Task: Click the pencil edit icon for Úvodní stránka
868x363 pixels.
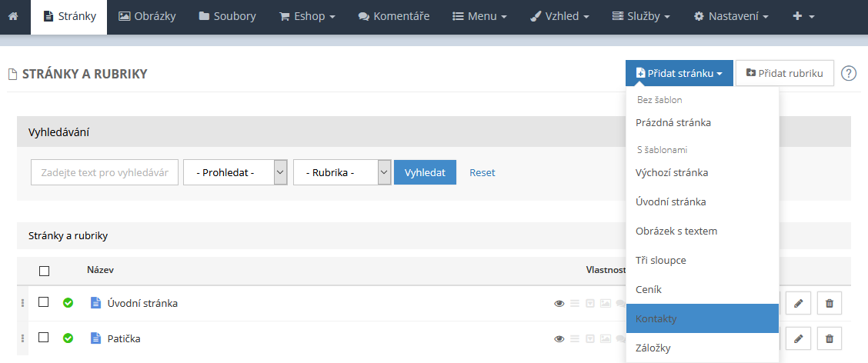Action: pos(798,304)
